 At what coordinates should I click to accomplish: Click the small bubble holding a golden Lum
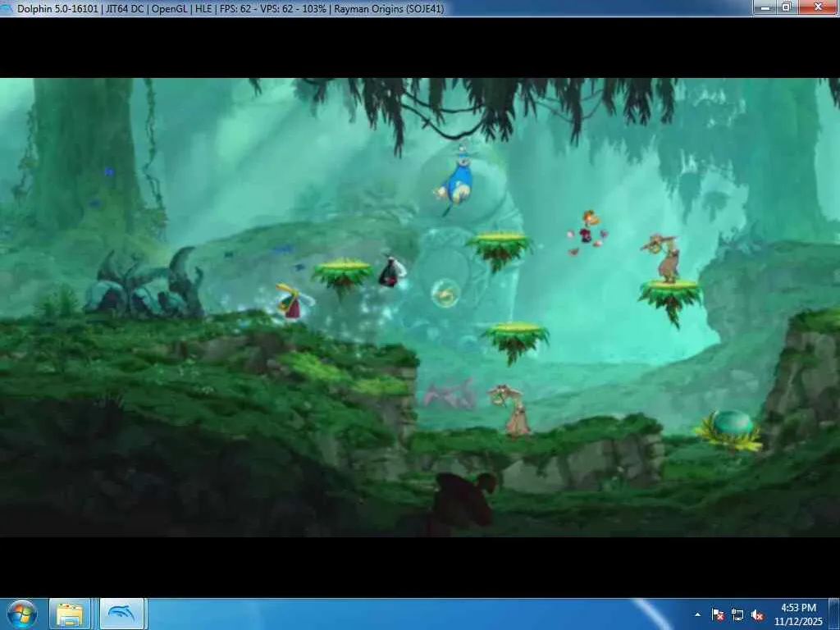pos(445,293)
